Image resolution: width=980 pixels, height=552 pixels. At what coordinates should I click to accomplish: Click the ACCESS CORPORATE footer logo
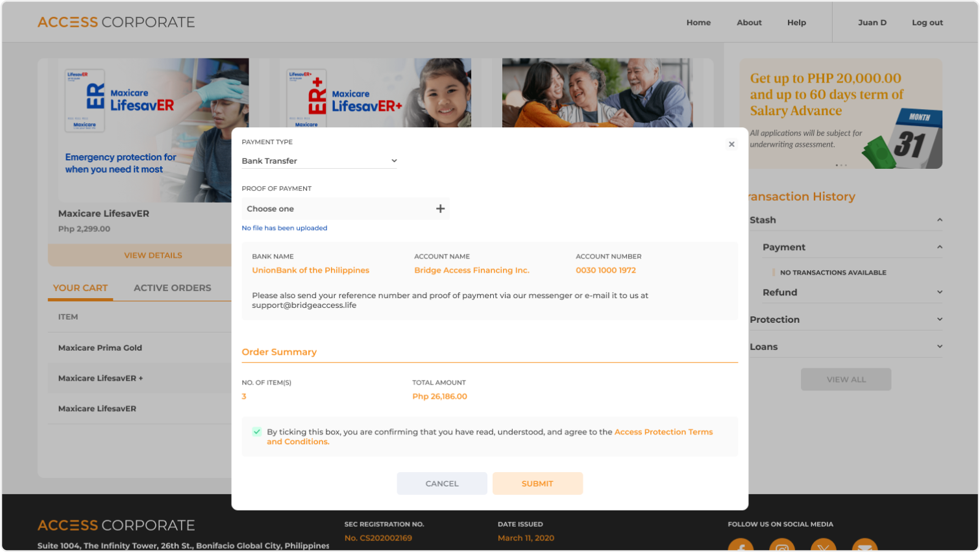(116, 525)
